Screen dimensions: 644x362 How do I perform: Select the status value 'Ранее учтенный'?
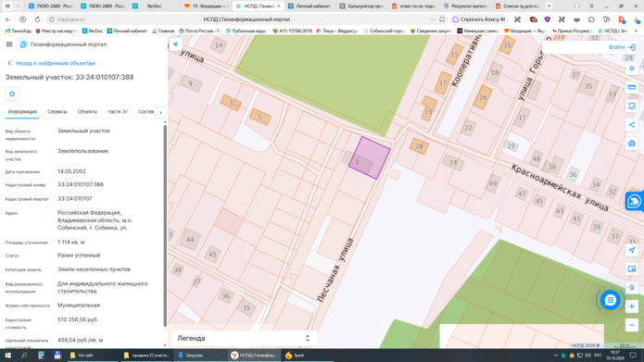point(79,256)
